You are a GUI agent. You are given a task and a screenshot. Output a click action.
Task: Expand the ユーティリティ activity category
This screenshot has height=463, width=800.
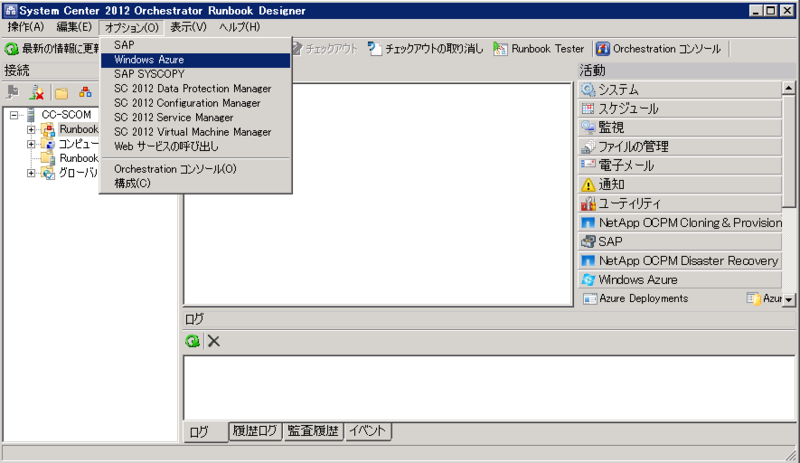click(680, 204)
